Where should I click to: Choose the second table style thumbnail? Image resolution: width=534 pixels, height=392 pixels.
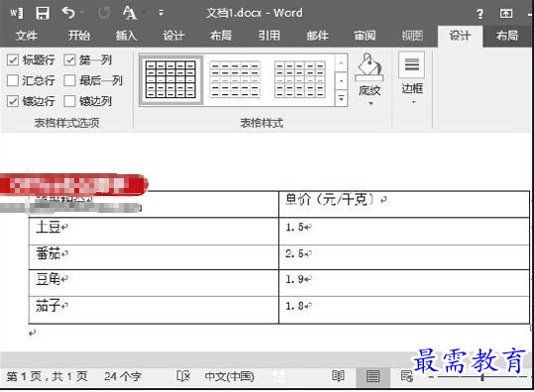(235, 79)
